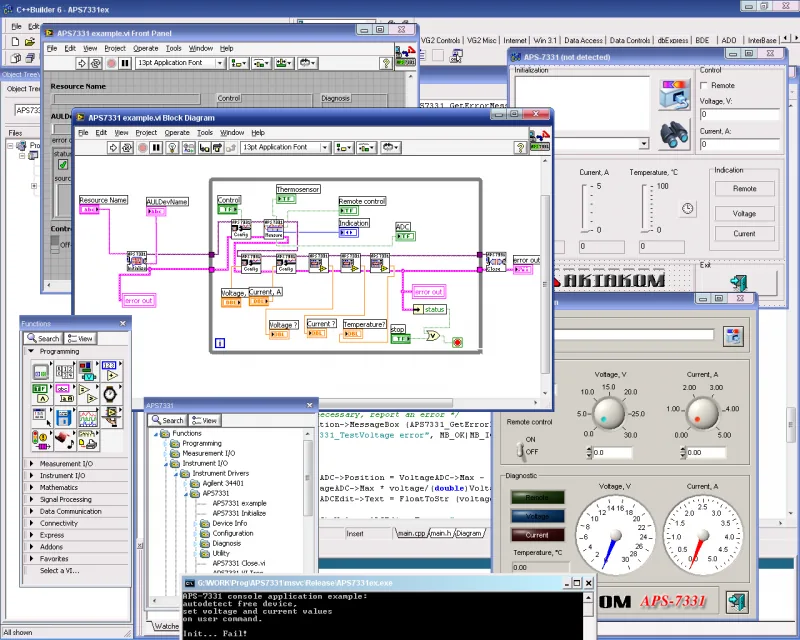Toggle the blue Voltage diagnostic indicator

pos(537,516)
